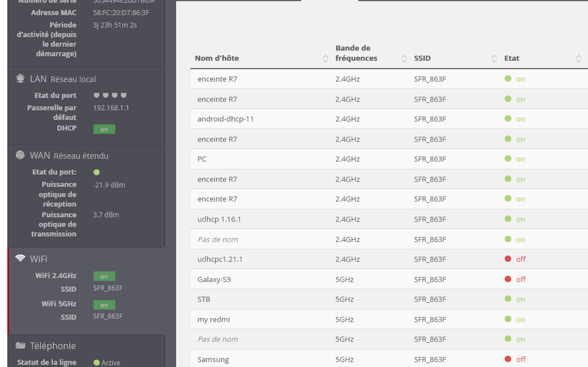
Task: Click the WAN Réseau étendu globe icon
Action: click(x=21, y=155)
